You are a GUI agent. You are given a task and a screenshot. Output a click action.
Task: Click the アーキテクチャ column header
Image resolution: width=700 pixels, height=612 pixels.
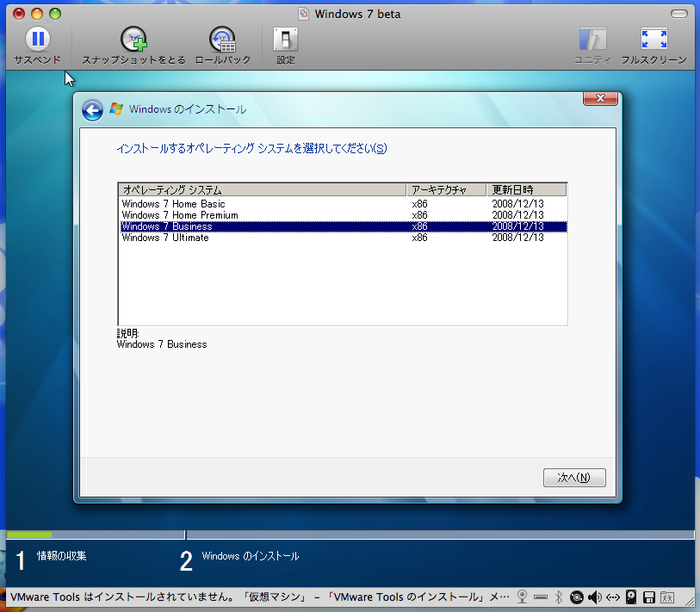coord(446,189)
